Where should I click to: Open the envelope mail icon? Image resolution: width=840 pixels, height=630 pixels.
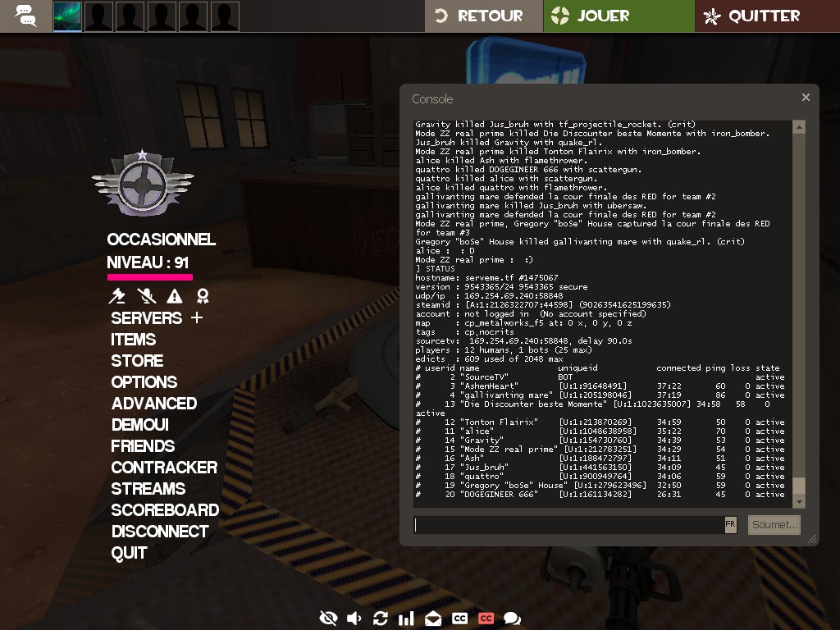coord(433,618)
